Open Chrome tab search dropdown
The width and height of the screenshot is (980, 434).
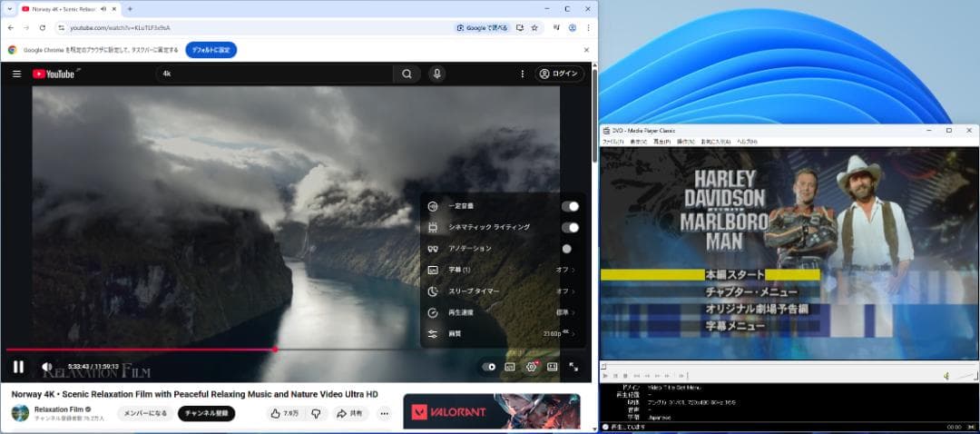(x=9, y=9)
